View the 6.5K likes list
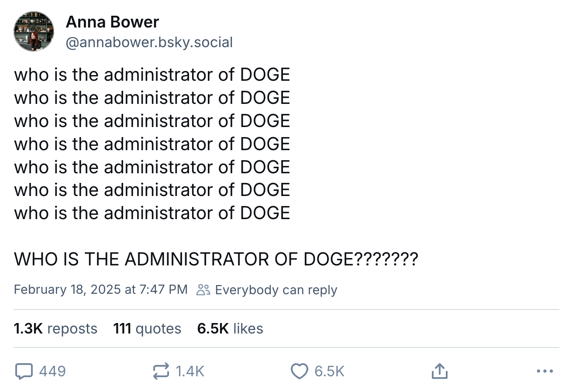The width and height of the screenshot is (572, 392). click(230, 328)
